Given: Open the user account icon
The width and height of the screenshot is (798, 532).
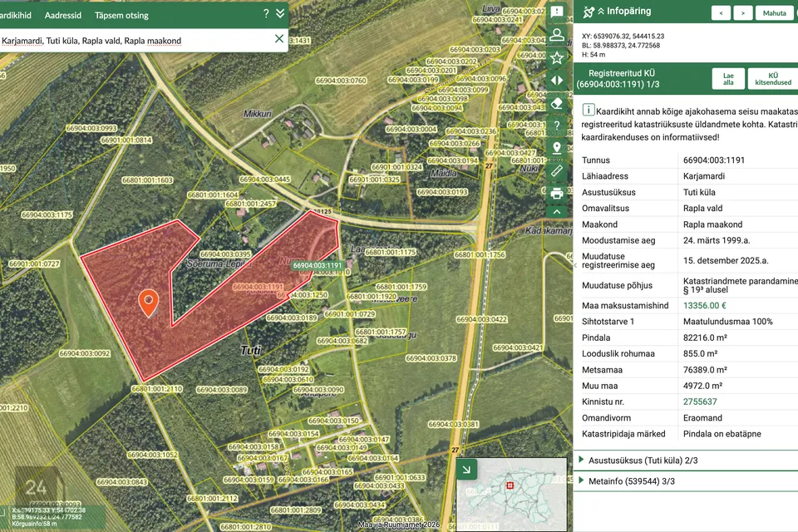Looking at the screenshot, I should (x=557, y=35).
